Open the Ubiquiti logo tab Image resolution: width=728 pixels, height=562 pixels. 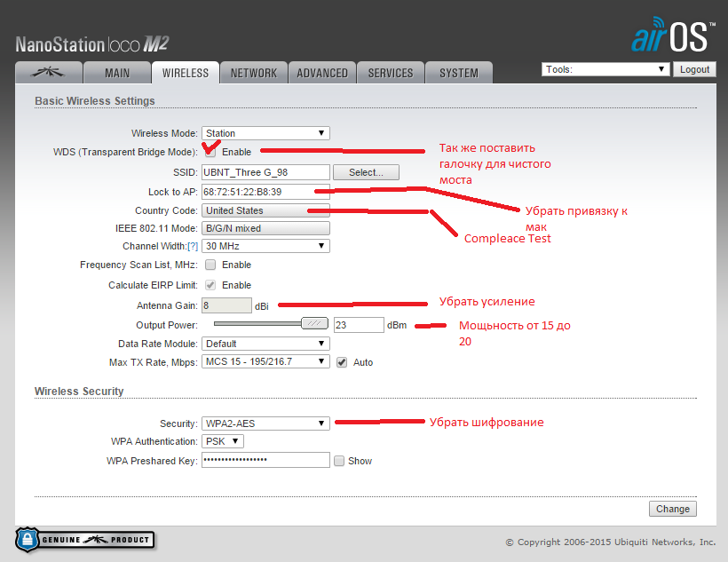(x=48, y=73)
